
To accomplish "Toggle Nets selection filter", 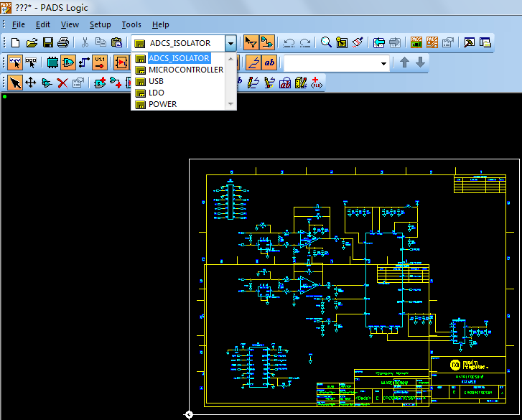I will point(84,62).
